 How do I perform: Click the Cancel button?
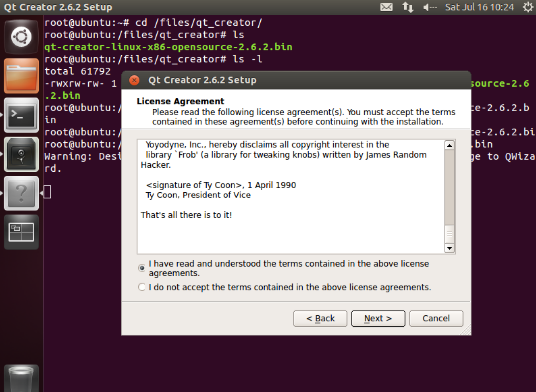pos(436,318)
